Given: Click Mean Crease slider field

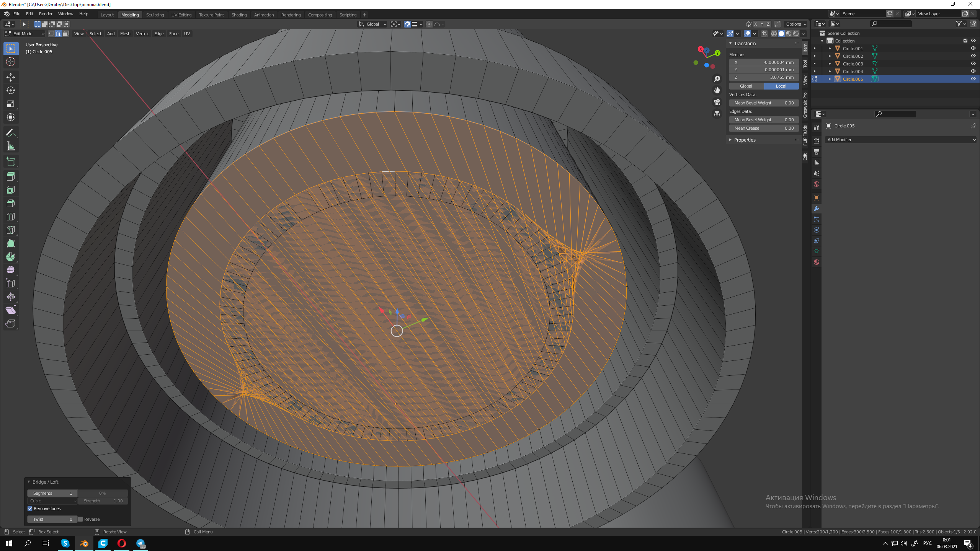Looking at the screenshot, I should coord(764,128).
